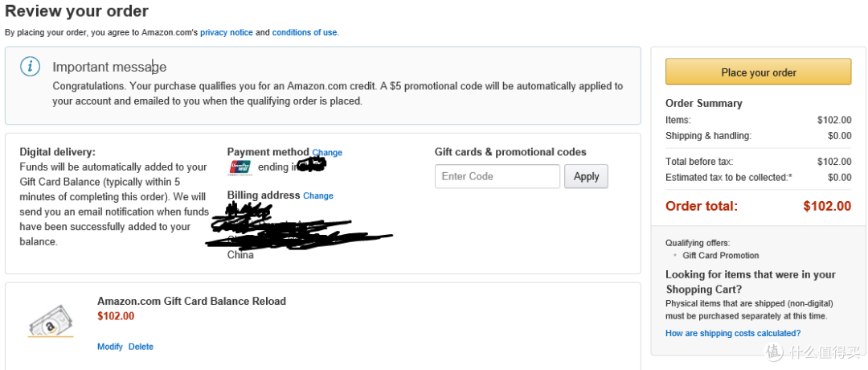Image resolution: width=868 pixels, height=370 pixels.
Task: Click the Important message heading
Action: click(x=109, y=67)
